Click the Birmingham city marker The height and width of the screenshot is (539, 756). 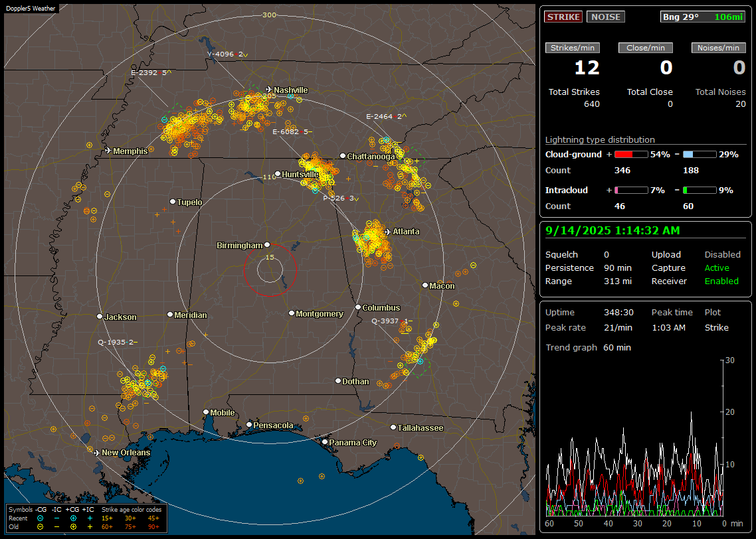point(267,245)
